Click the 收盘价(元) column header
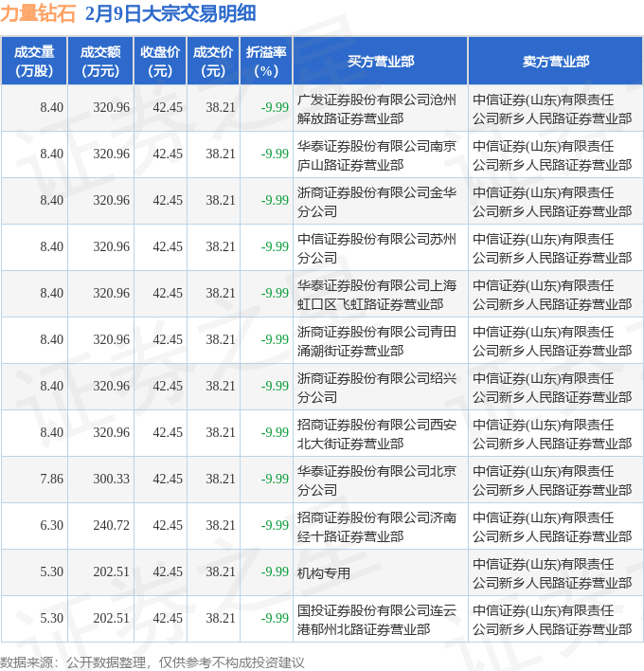This screenshot has width=644, height=671. point(160,62)
